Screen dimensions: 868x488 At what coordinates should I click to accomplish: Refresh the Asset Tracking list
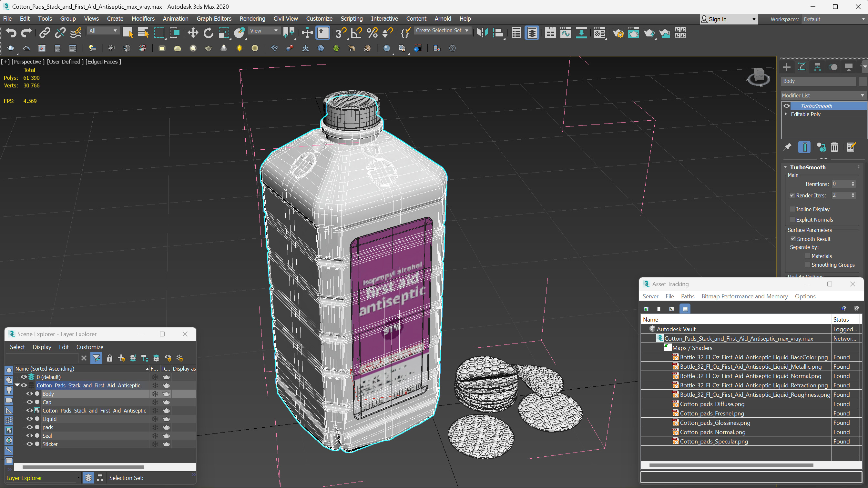tap(646, 309)
